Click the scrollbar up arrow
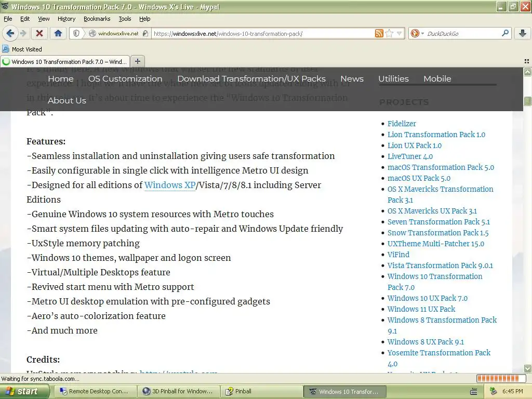Image resolution: width=532 pixels, height=399 pixels. [x=527, y=72]
